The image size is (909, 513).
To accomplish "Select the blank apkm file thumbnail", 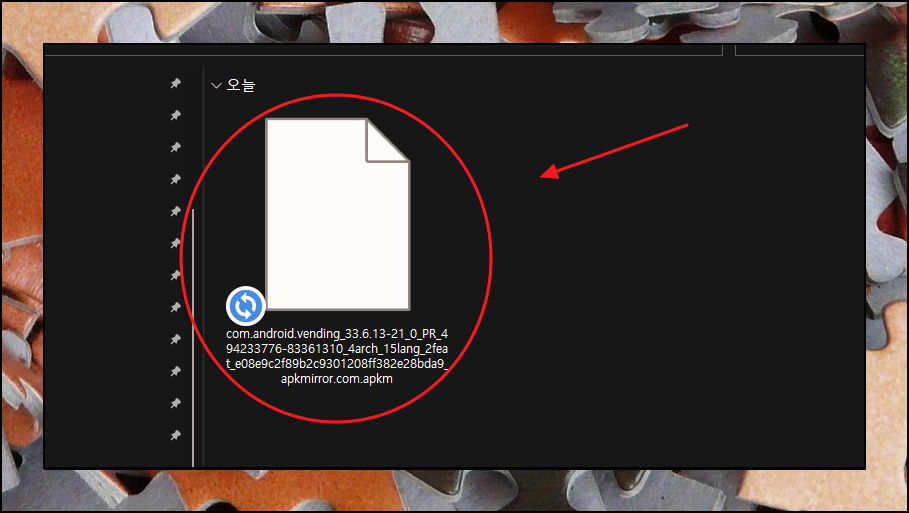I will coord(337,214).
